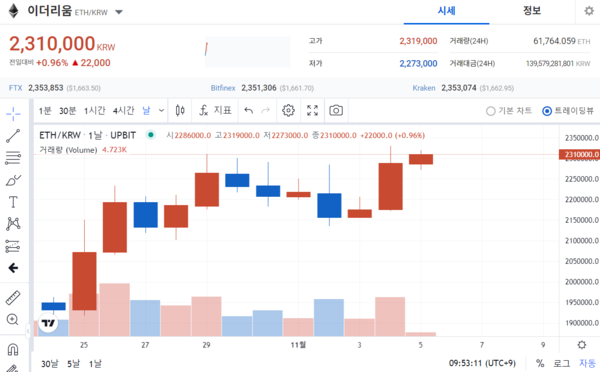Select the text annotation tool
Viewport: 600px width, 372px height.
[13, 202]
